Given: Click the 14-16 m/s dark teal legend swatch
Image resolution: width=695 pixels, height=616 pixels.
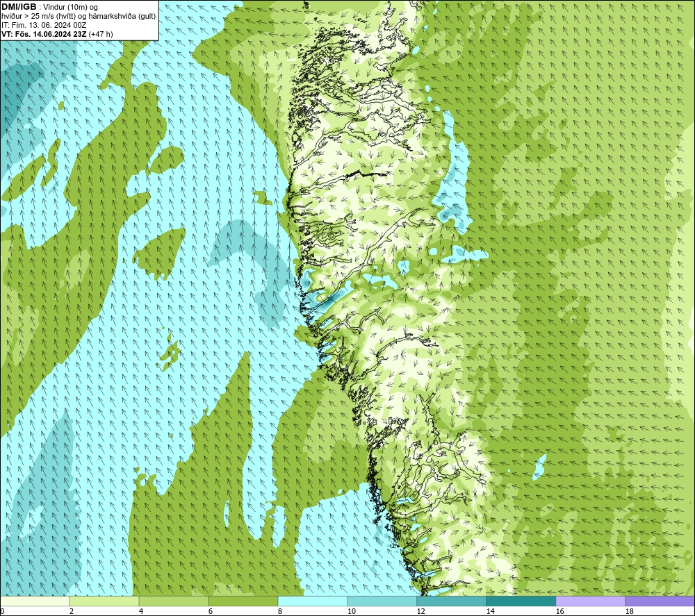Looking at the screenshot, I should pyautogui.click(x=521, y=601).
